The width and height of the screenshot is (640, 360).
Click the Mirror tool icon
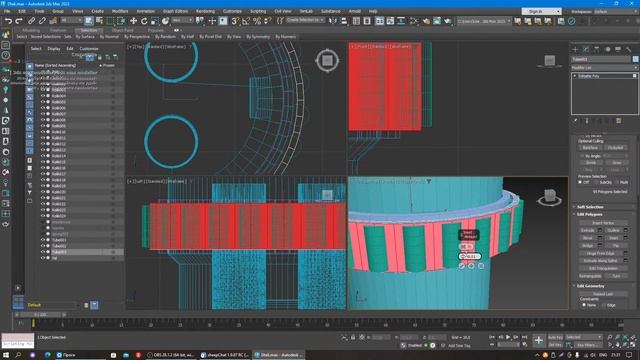(333, 21)
